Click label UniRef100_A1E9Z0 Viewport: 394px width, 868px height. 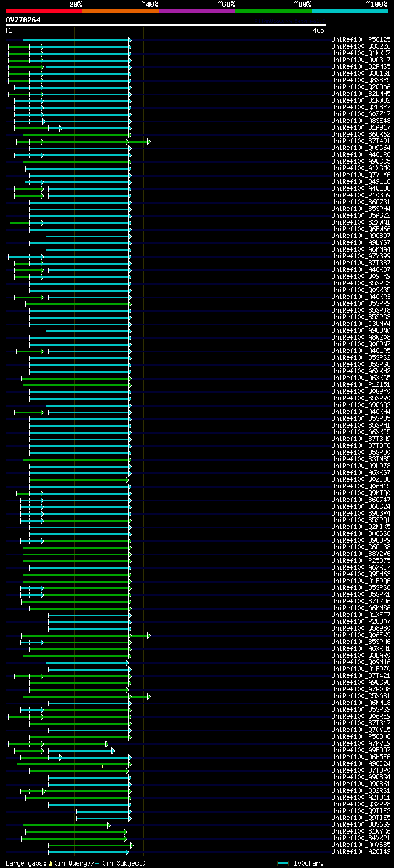click(361, 669)
